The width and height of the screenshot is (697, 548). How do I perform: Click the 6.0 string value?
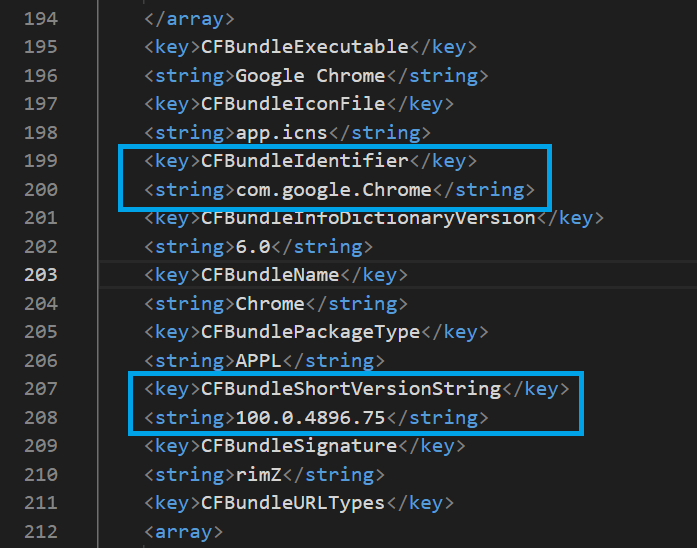tap(253, 246)
